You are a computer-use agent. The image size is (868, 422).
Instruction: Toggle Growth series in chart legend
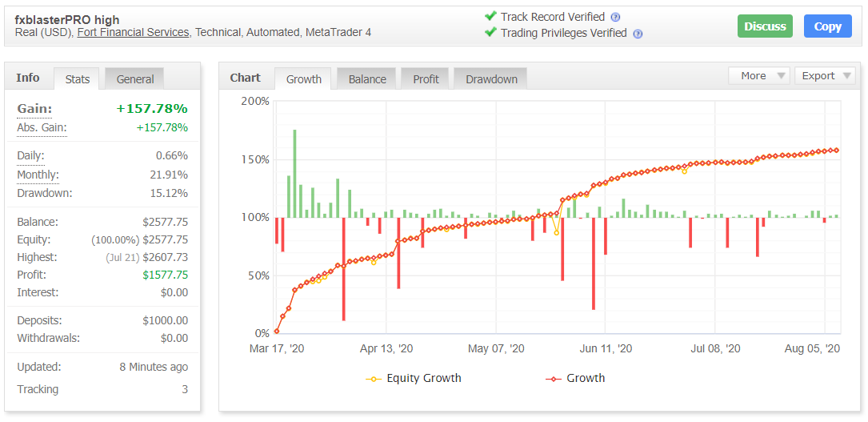tap(575, 378)
